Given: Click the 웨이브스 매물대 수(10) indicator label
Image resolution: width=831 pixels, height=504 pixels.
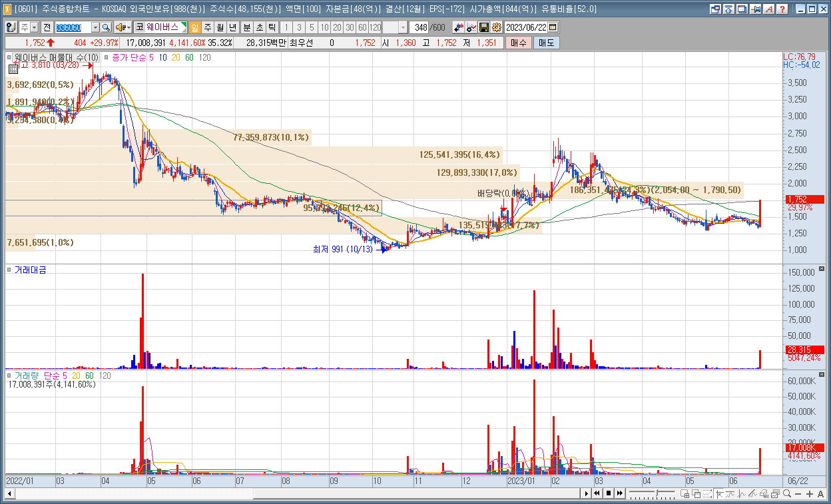Looking at the screenshot, I should [57, 58].
